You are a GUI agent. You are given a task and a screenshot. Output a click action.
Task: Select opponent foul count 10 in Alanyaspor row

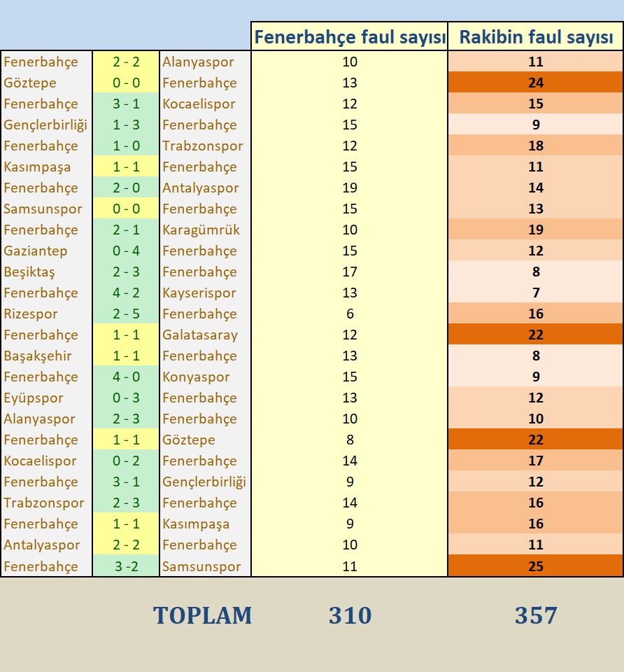click(x=536, y=419)
